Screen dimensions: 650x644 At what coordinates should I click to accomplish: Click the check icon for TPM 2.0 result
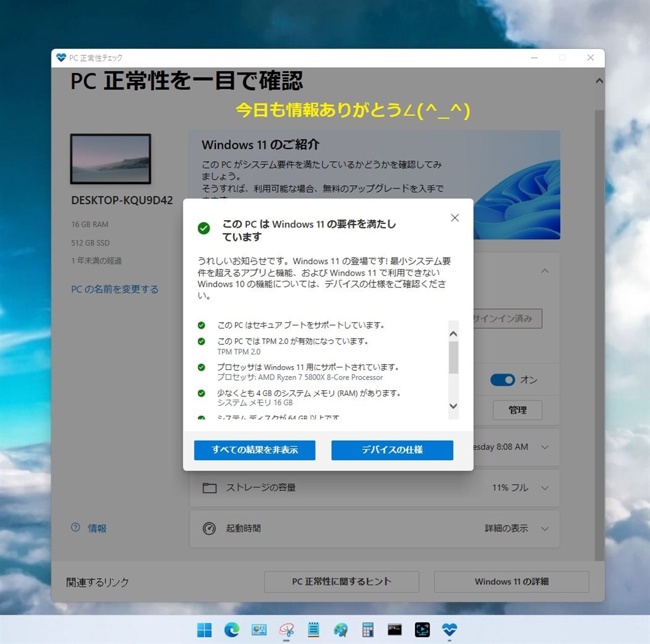pos(201,341)
